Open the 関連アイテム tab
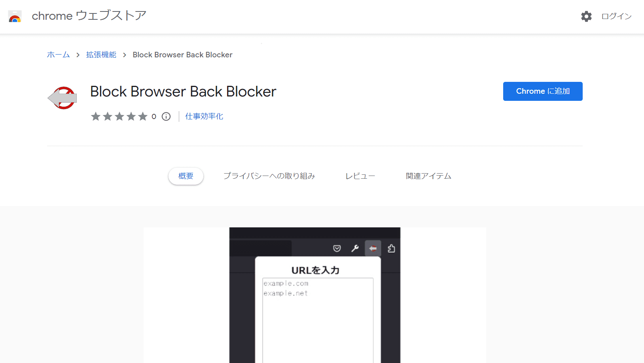 pos(428,176)
